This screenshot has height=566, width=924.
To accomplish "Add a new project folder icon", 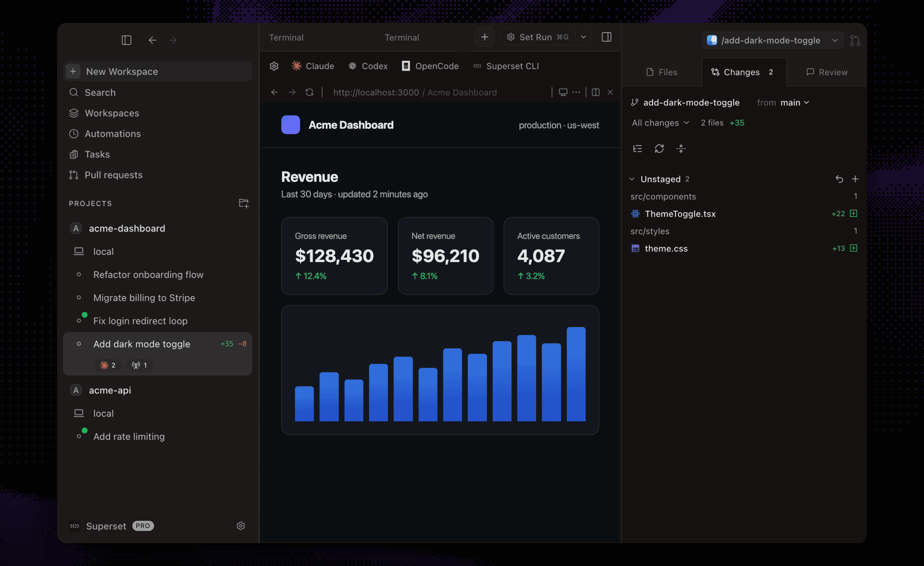I will pos(244,203).
